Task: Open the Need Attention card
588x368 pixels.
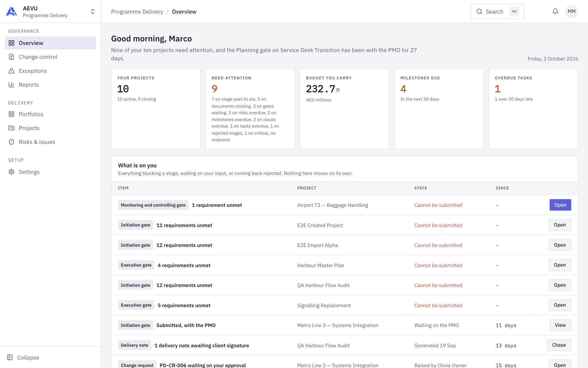Action: (250, 109)
